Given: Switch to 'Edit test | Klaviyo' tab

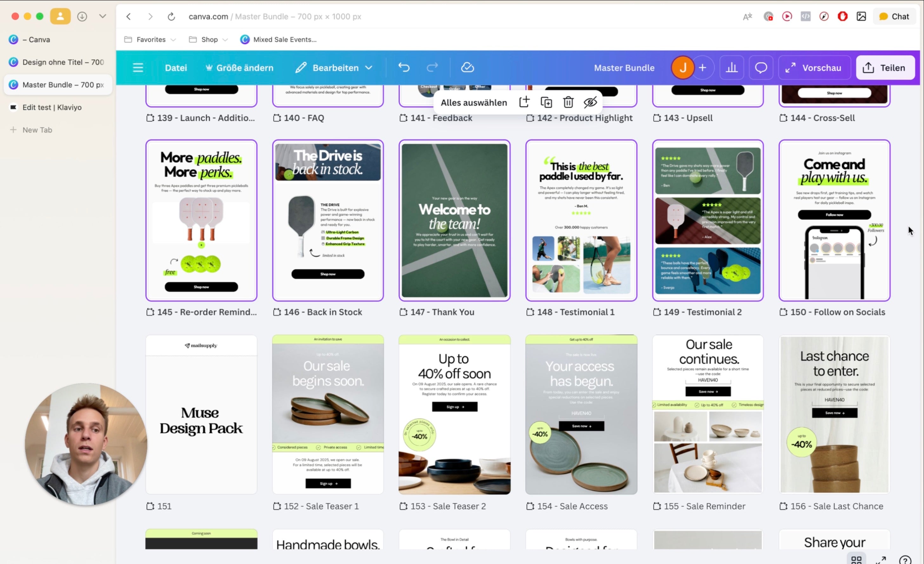Looking at the screenshot, I should 58,107.
